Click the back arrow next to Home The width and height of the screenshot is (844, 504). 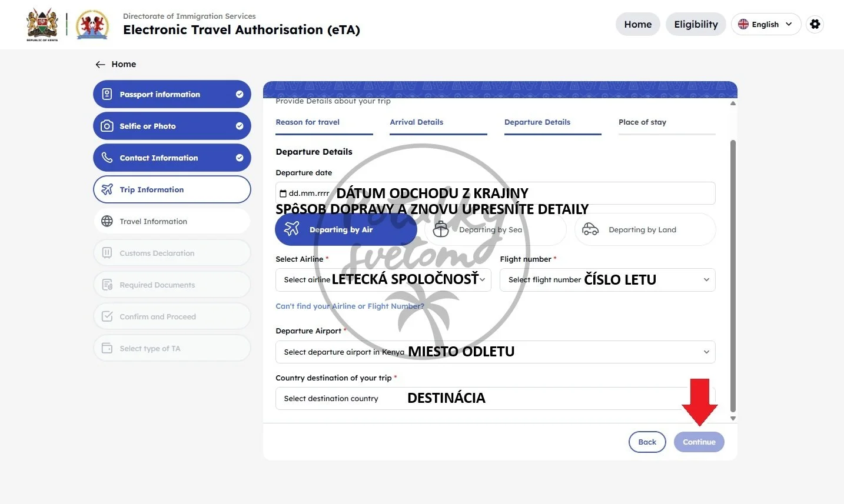101,64
